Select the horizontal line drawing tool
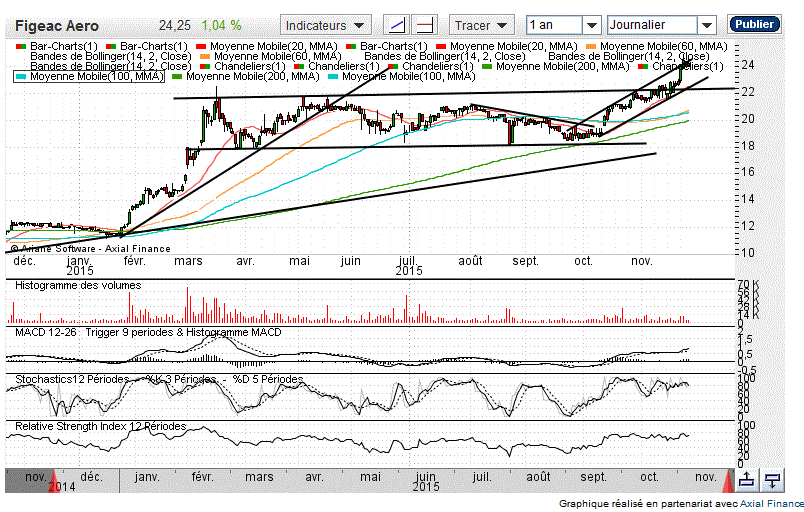This screenshot has width=804, height=512. [x=425, y=25]
